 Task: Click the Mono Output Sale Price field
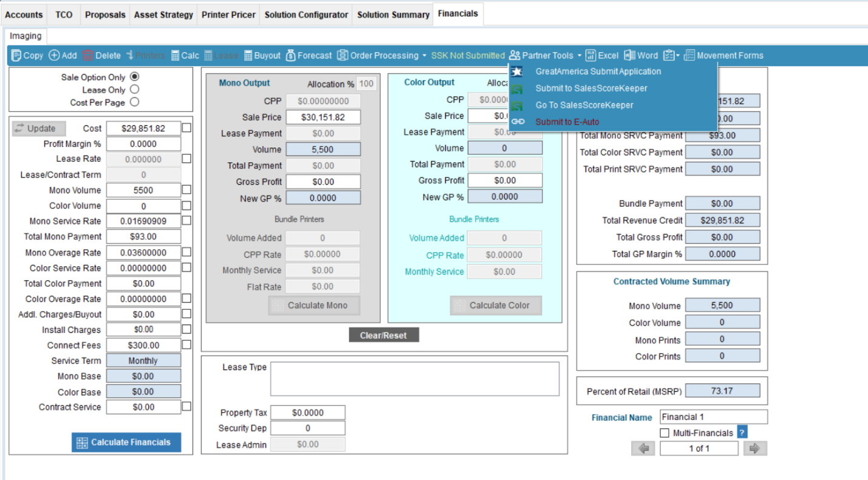(x=323, y=117)
